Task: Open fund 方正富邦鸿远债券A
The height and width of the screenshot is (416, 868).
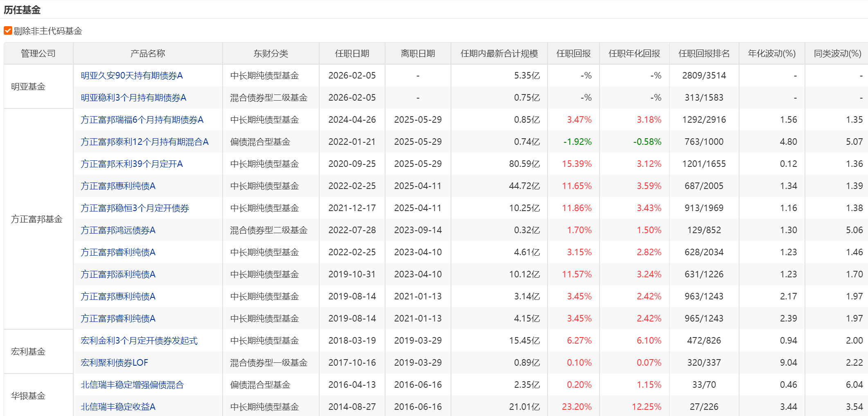Action: point(118,230)
